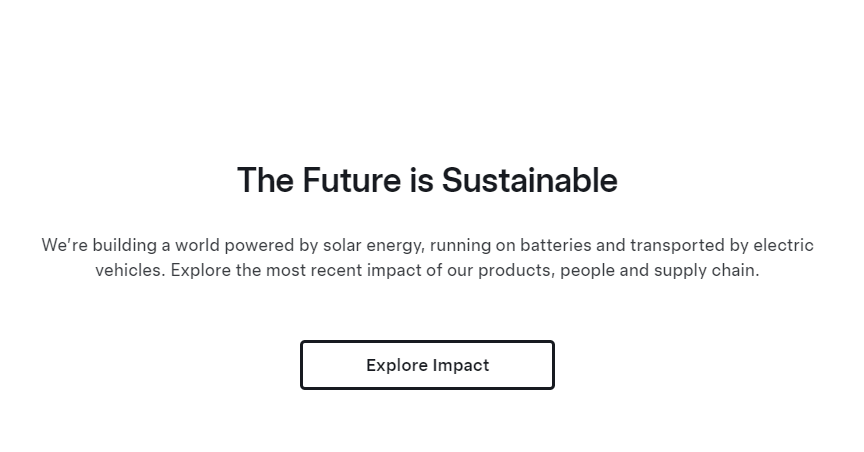
Task: Click the word 'Explore' in the paragraph text
Action: 201,271
